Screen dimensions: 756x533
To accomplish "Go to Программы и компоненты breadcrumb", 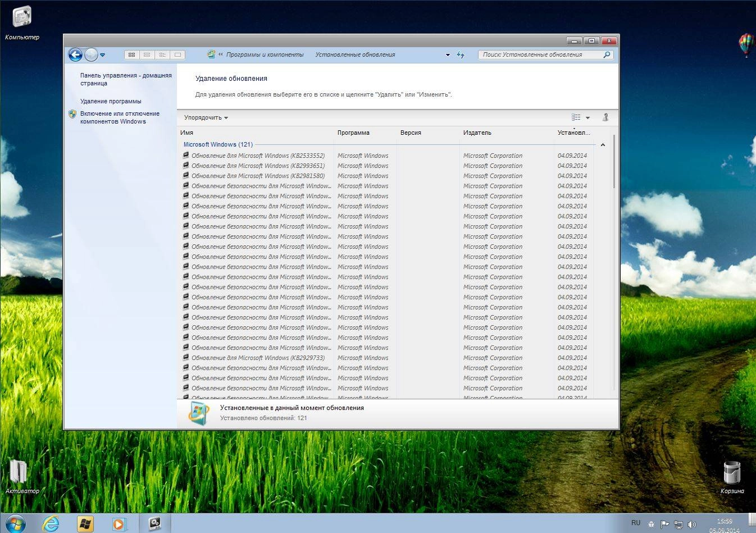I will [x=265, y=54].
